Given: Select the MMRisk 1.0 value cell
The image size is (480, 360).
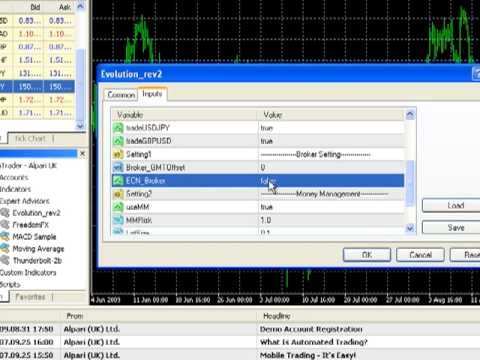Looking at the screenshot, I should (331, 220).
